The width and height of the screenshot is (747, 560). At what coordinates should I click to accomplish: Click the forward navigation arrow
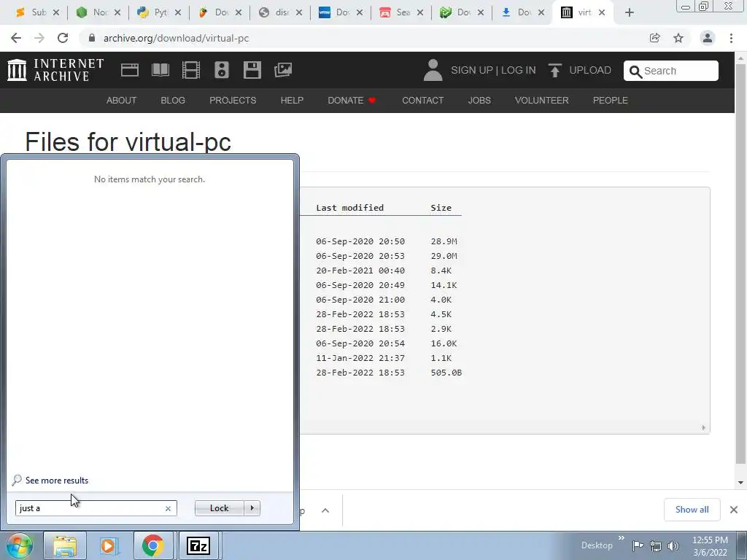coord(39,38)
